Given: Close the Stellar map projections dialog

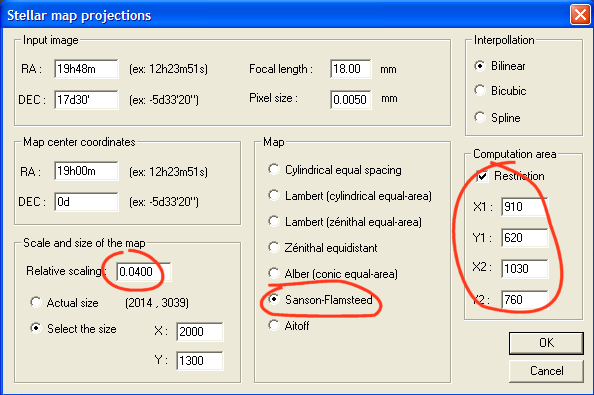Looking at the screenshot, I should tap(580, 15).
